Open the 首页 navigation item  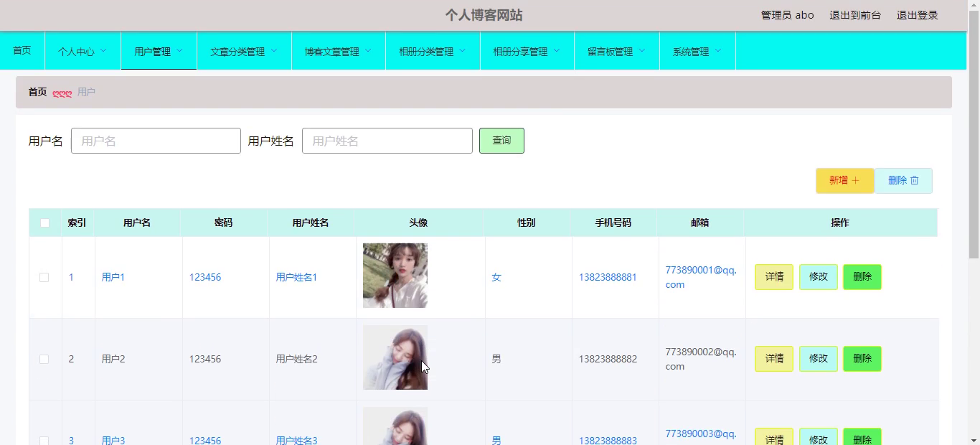(22, 50)
